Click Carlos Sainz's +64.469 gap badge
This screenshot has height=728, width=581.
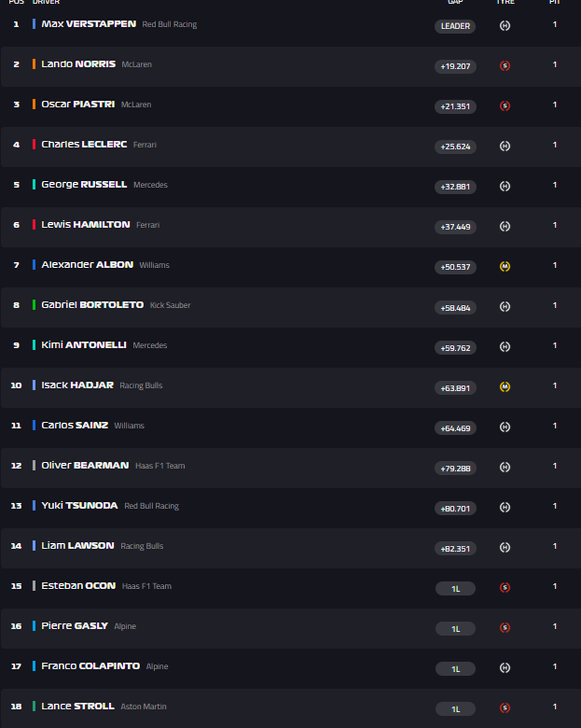(x=455, y=428)
